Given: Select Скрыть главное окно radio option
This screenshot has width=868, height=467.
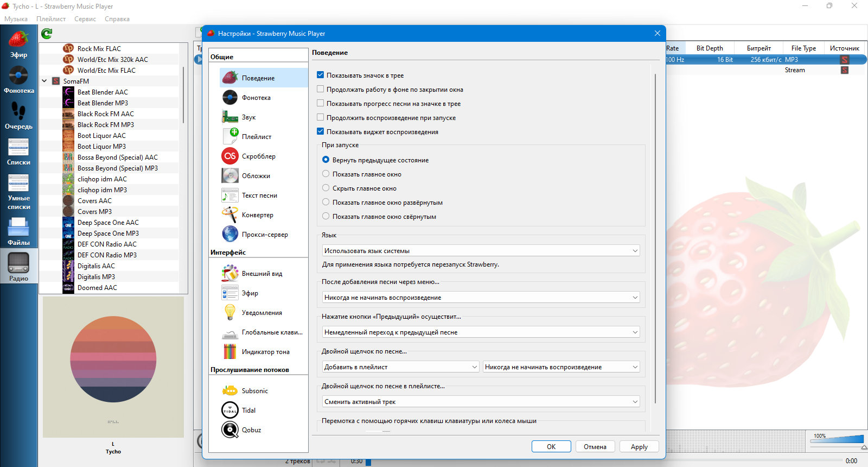Looking at the screenshot, I should tap(325, 188).
